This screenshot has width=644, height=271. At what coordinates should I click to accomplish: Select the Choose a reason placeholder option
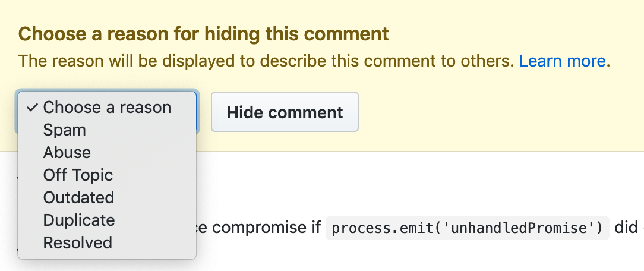107,108
